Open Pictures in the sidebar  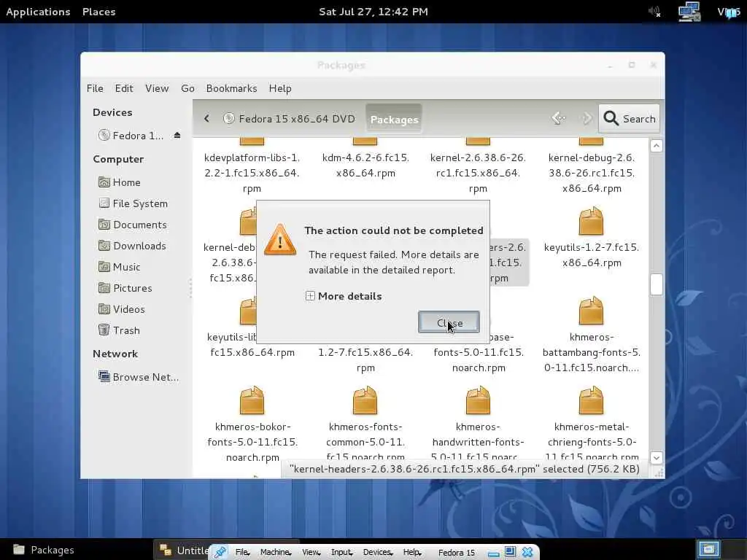[x=125, y=288]
